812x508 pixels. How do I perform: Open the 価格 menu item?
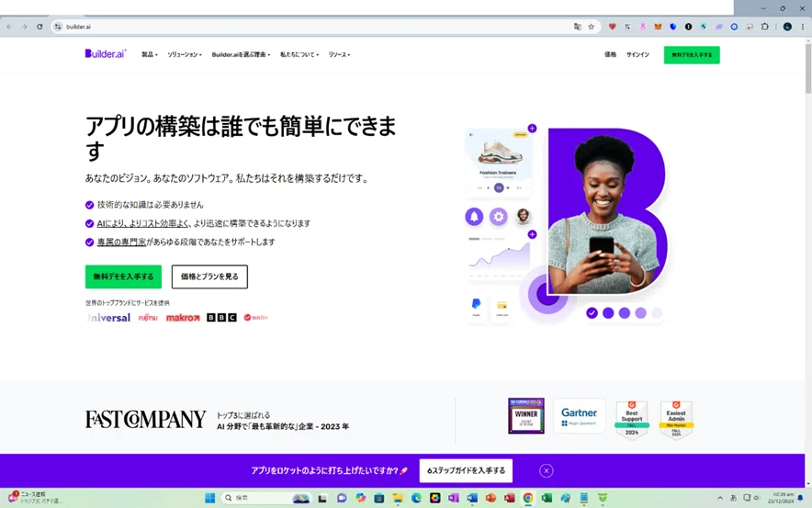click(x=610, y=54)
